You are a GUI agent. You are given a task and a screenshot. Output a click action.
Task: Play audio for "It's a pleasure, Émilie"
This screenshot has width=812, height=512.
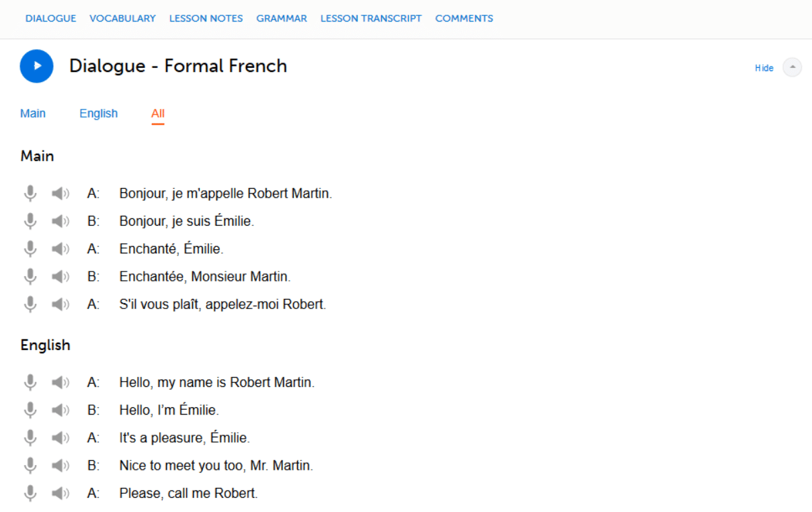(x=60, y=438)
